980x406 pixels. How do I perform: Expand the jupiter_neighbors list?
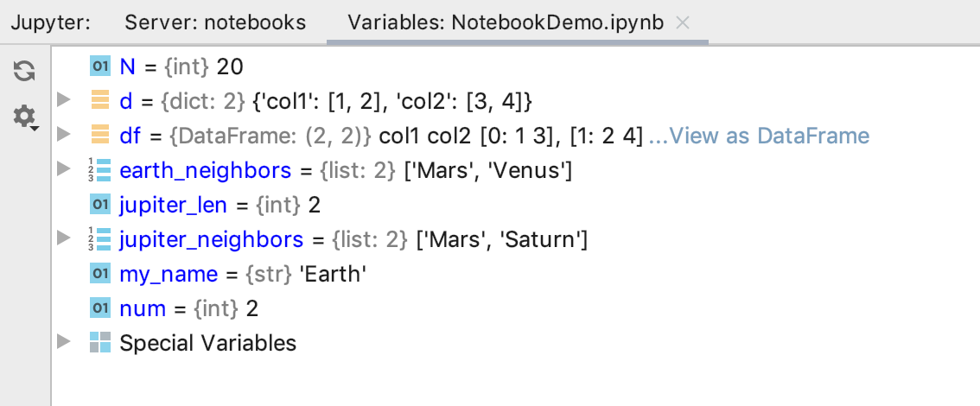click(x=64, y=238)
